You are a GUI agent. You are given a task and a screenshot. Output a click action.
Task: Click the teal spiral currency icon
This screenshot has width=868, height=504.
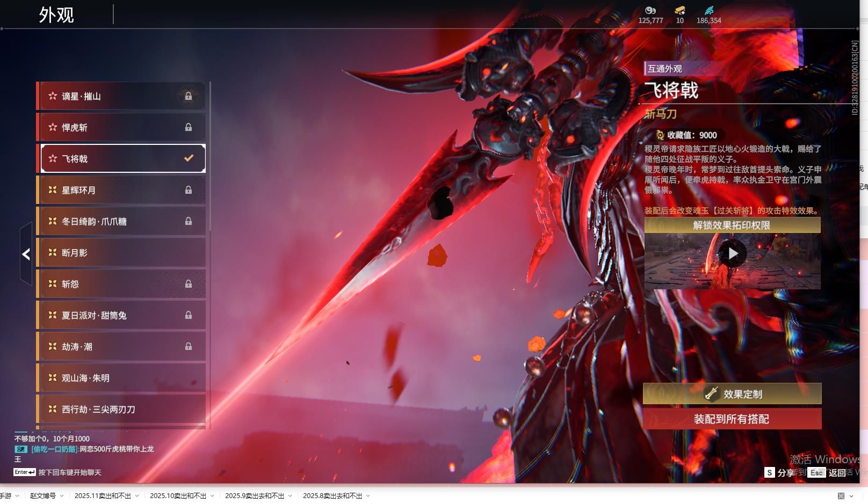point(709,10)
